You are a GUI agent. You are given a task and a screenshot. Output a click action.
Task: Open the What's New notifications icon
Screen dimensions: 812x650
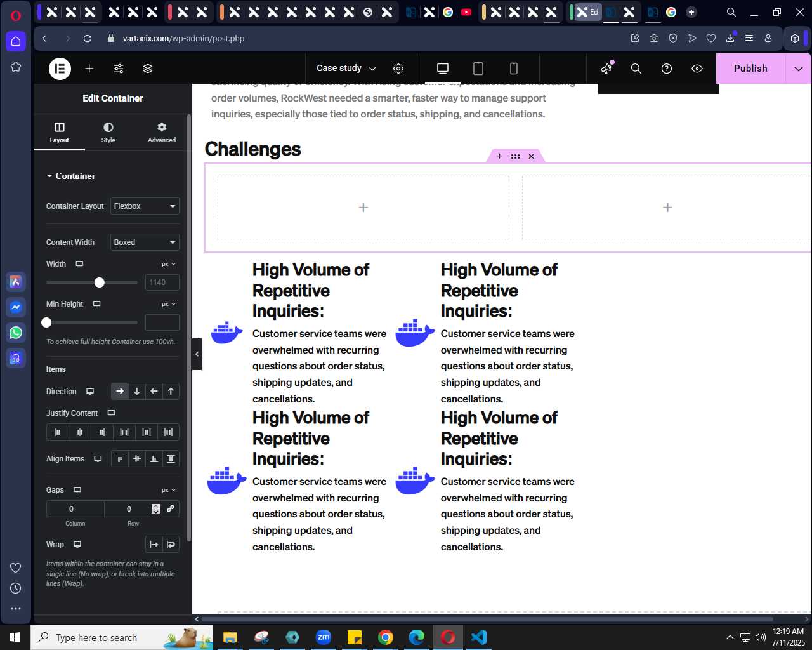click(x=607, y=68)
